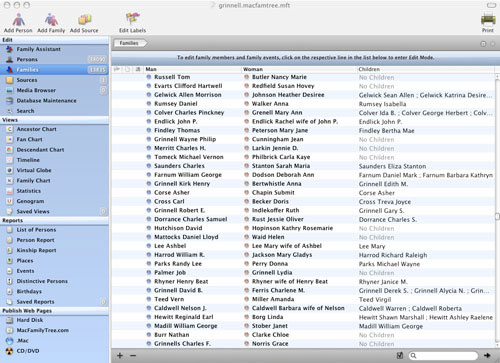
Task: Open the Fan Chart view
Action: (x=54, y=139)
